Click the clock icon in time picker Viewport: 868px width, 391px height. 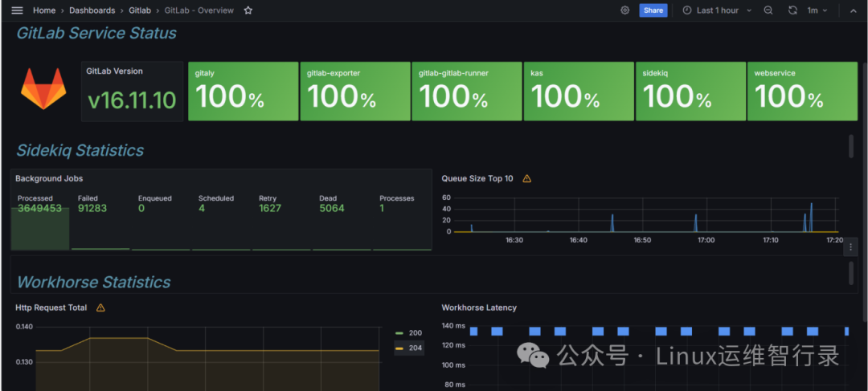(687, 10)
